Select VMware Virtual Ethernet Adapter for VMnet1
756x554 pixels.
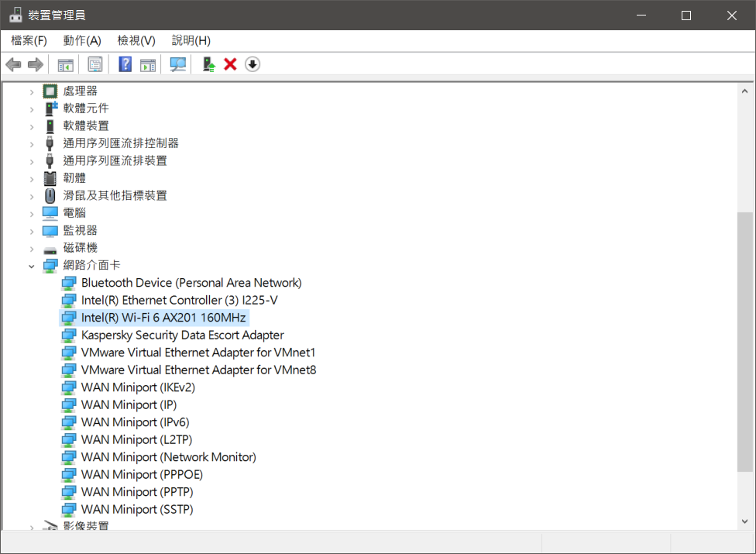(x=198, y=353)
